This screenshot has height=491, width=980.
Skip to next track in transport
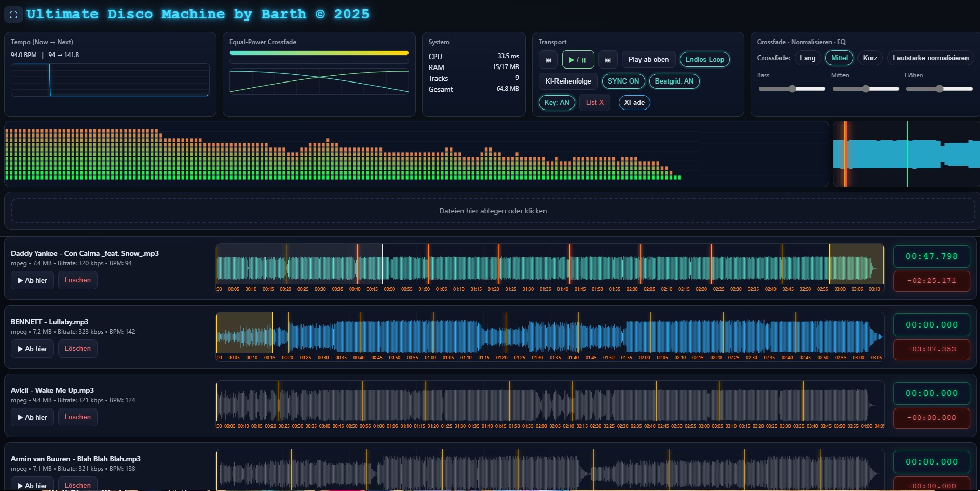(x=608, y=60)
